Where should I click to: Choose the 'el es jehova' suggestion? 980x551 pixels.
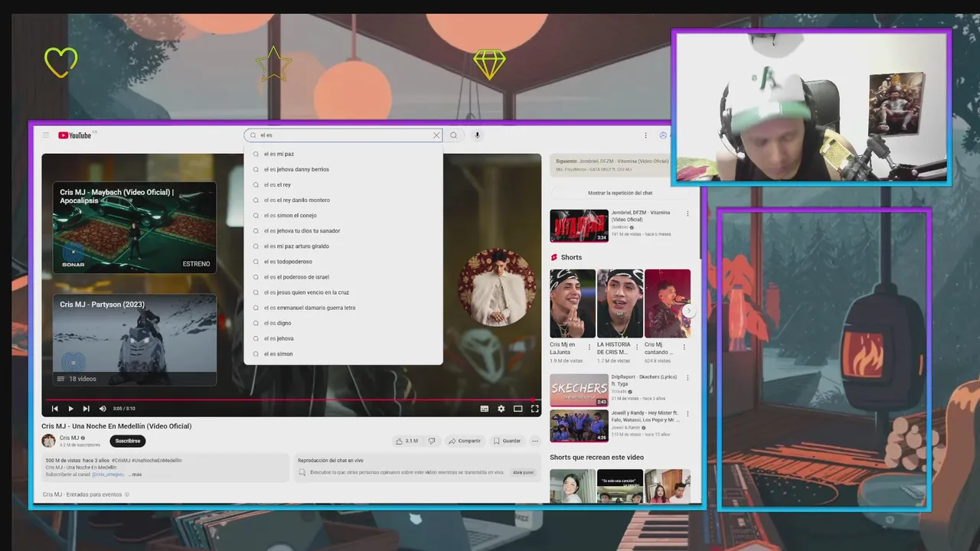(x=343, y=337)
